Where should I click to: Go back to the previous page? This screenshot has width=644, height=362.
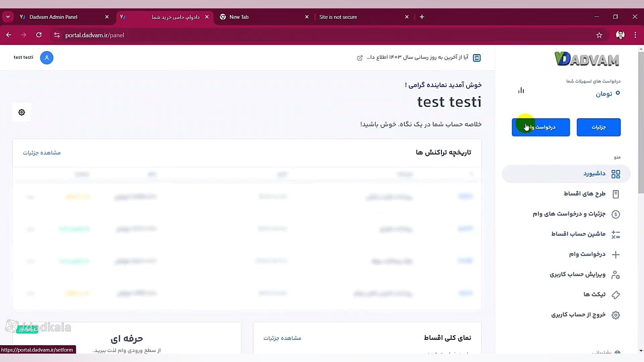tap(9, 35)
